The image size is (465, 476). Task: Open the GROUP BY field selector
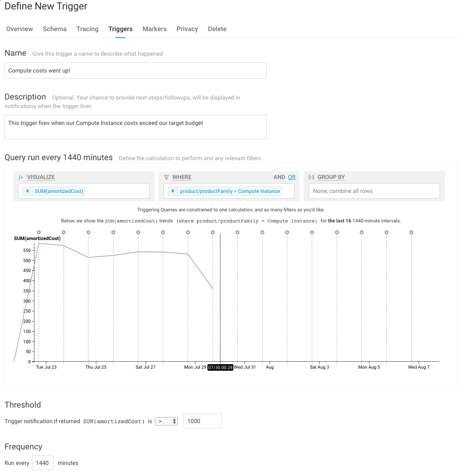374,191
